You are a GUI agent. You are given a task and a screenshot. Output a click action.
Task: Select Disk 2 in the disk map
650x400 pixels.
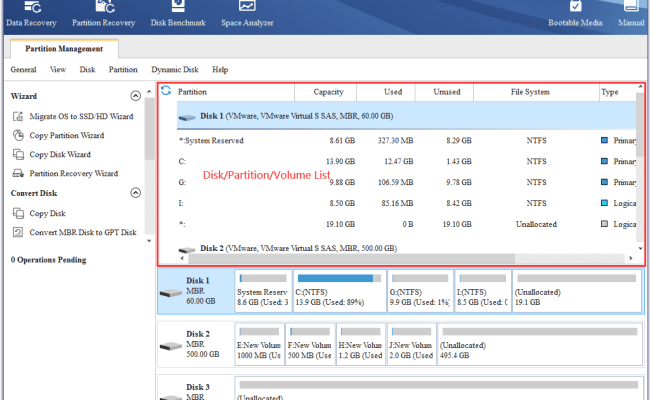click(x=196, y=344)
